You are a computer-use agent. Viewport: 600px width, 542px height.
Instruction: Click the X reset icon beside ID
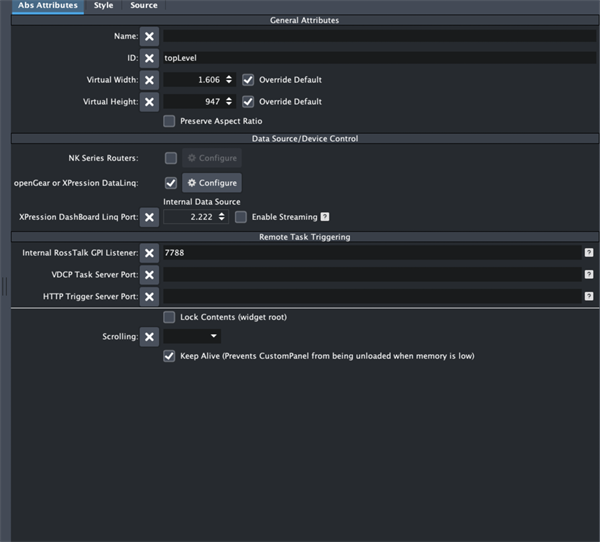149,57
